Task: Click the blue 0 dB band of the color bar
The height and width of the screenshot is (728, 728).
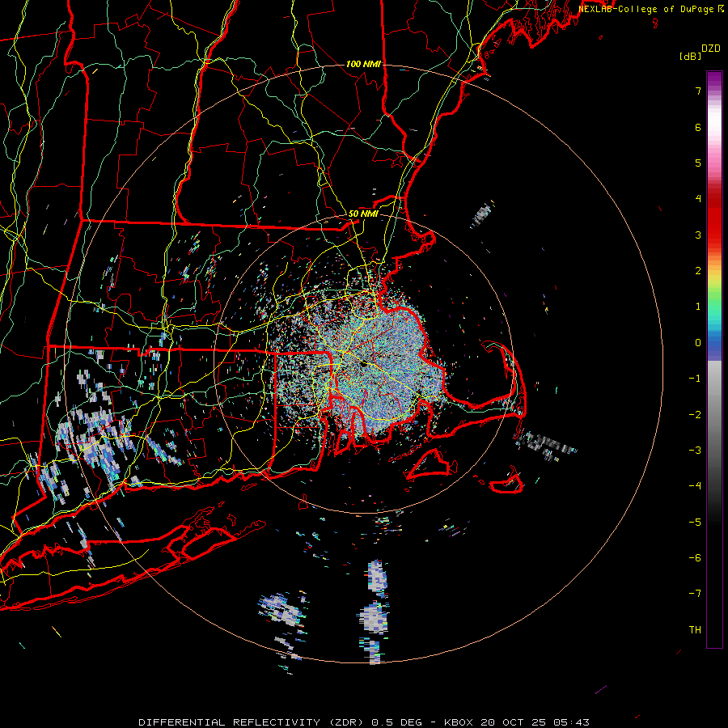Action: 714,343
